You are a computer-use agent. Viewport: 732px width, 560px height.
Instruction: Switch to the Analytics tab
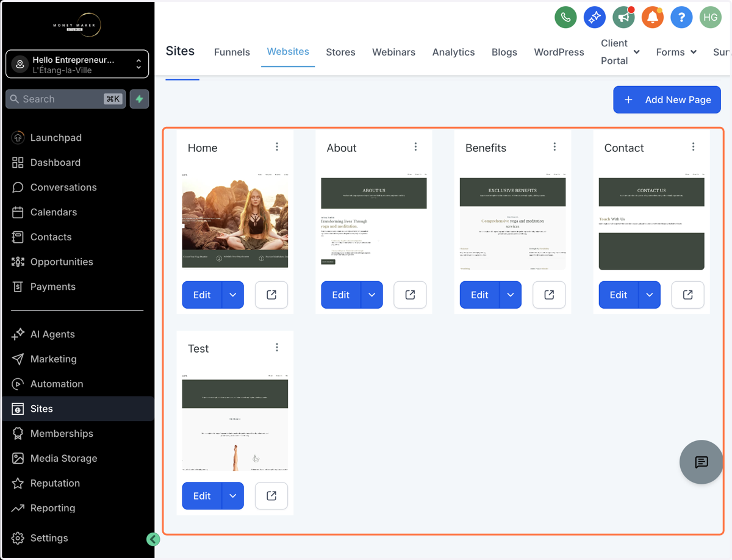453,52
